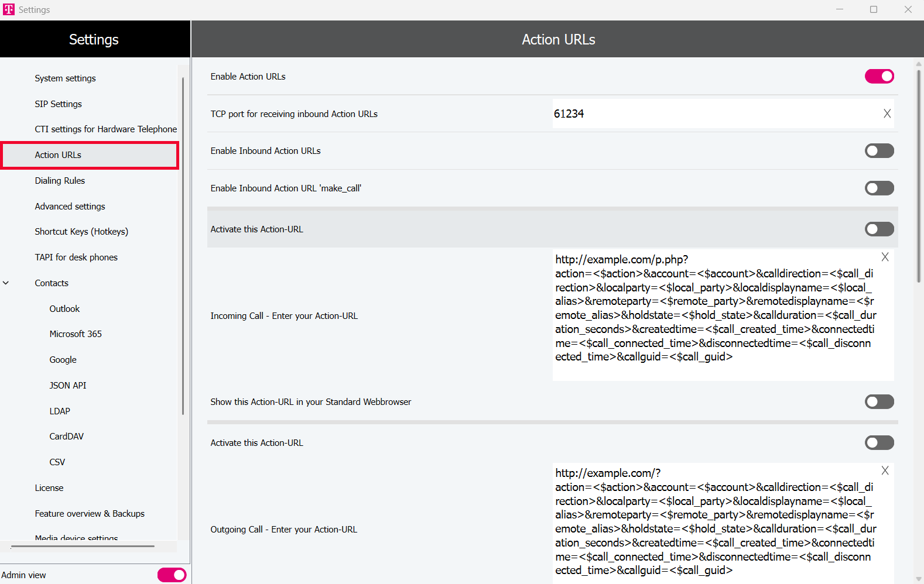Screen dimensions: 924x584
Task: Click the sidebar horizontal scrollbar
Action: click(83, 546)
